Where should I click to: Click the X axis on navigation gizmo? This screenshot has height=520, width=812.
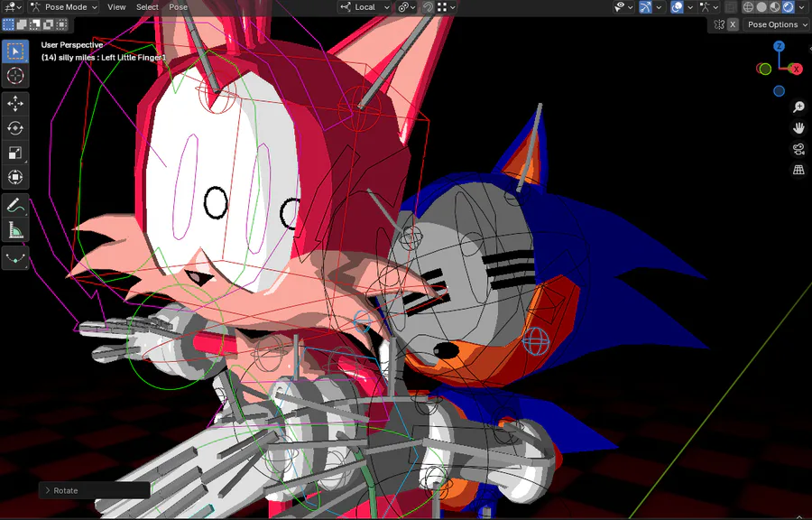coord(796,69)
